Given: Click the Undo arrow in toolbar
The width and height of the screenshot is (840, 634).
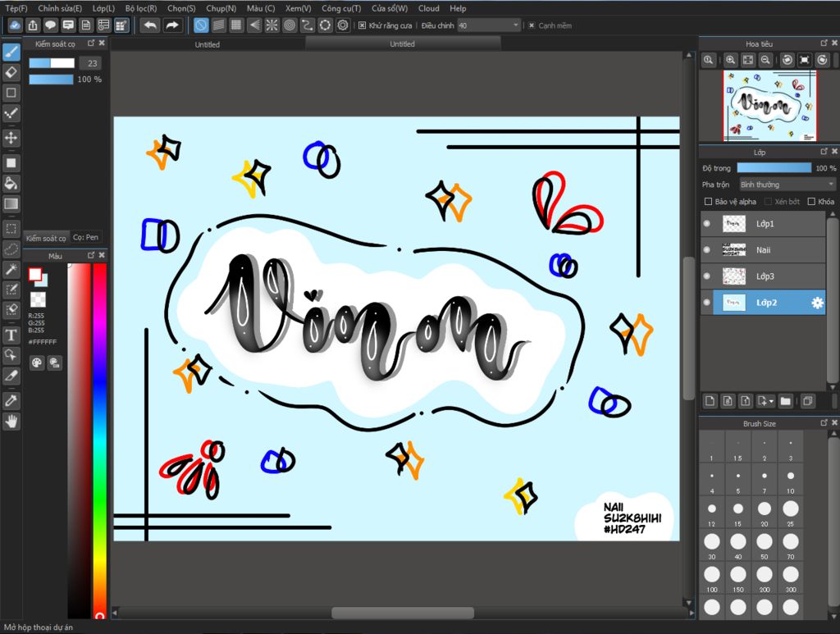Looking at the screenshot, I should click(150, 25).
